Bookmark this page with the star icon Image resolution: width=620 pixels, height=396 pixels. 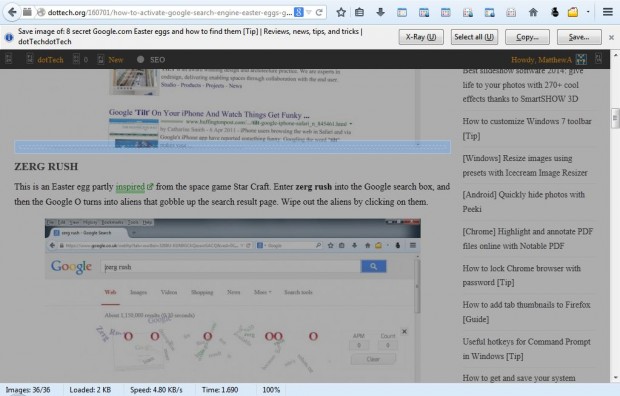(341, 12)
